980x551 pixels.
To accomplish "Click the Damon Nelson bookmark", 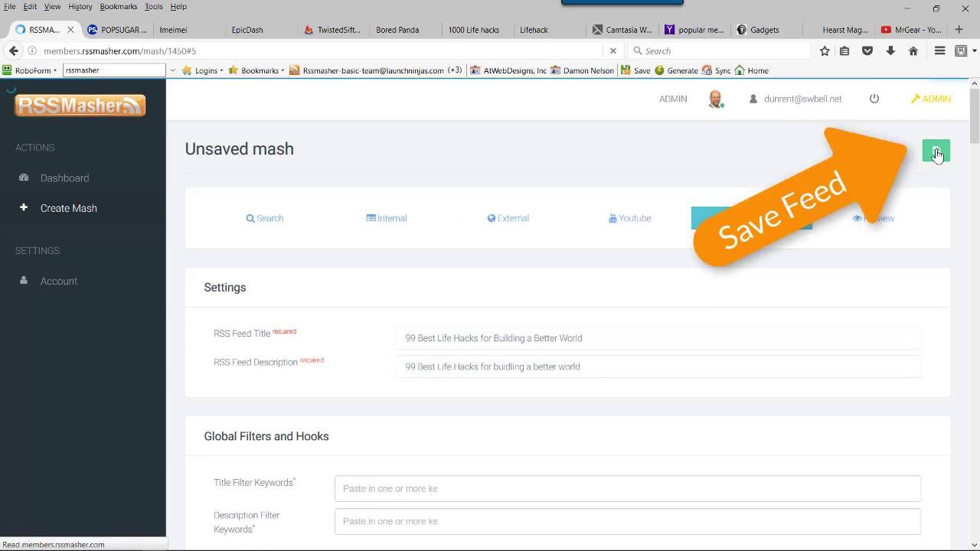I will click(x=582, y=70).
